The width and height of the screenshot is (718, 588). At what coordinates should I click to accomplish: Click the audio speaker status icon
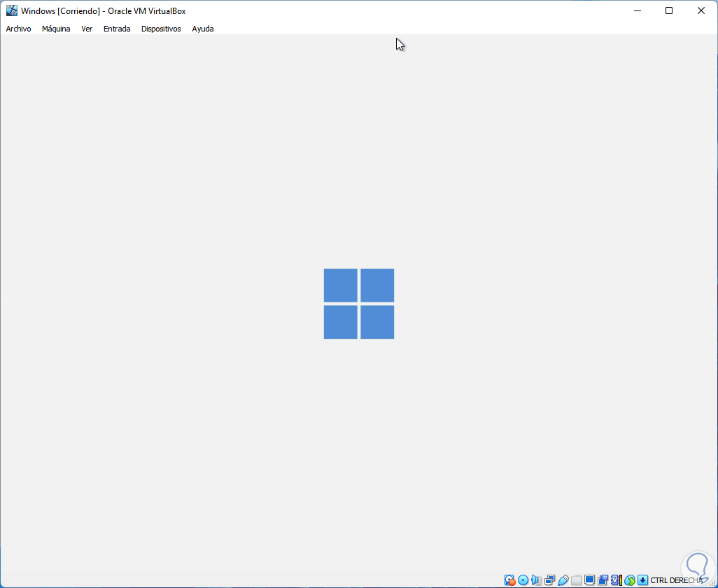[536, 580]
